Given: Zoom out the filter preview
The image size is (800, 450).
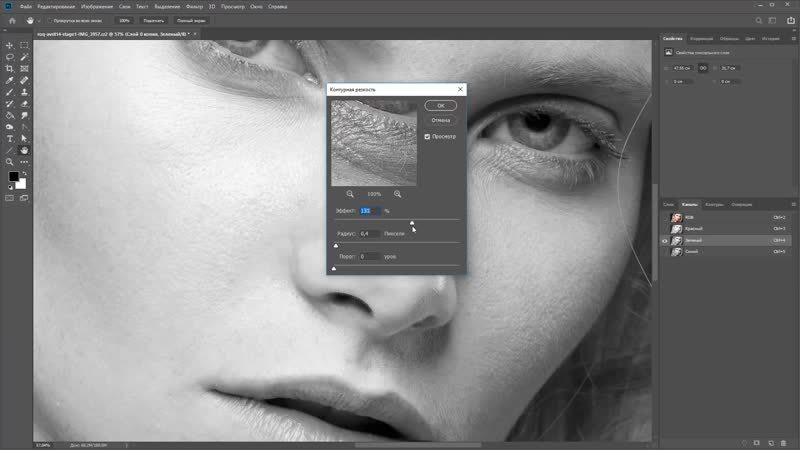Looking at the screenshot, I should [x=350, y=194].
